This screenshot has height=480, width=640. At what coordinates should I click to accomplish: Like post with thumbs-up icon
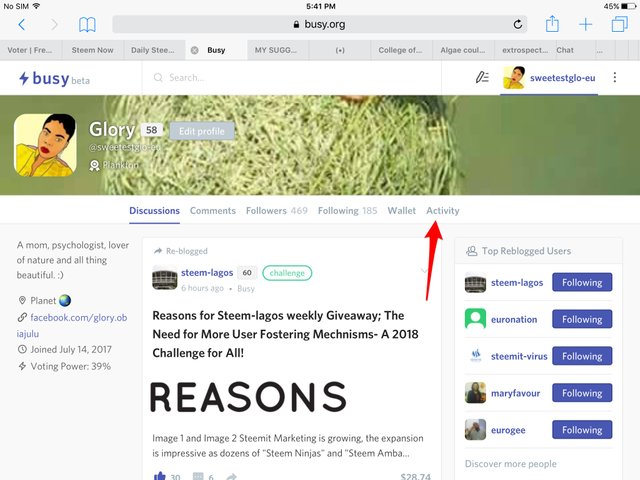click(159, 476)
